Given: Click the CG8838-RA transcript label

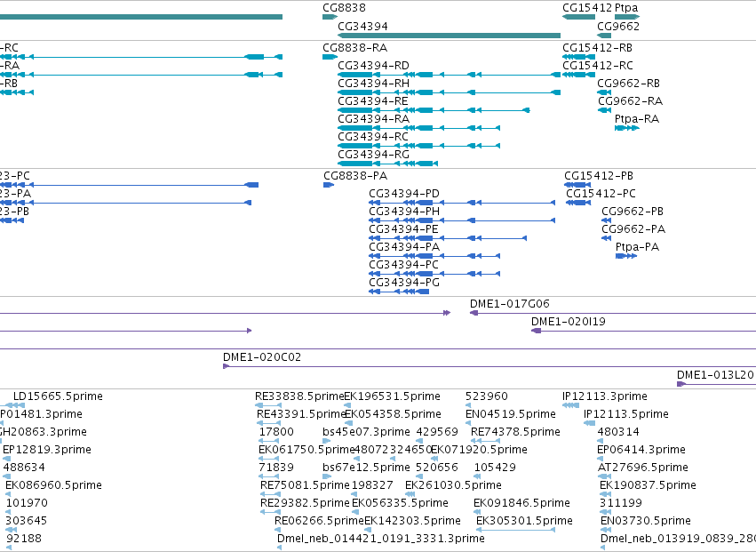Looking at the screenshot, I should point(354,48).
